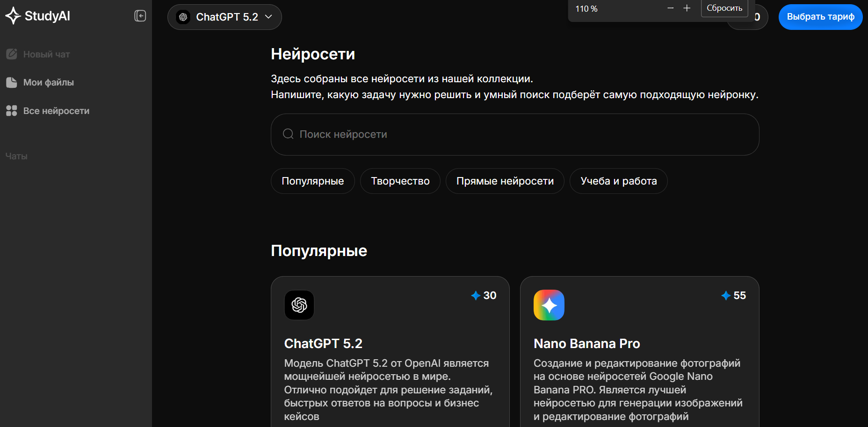
Task: Expand the ChatGPT 5.2 model dropdown chevron
Action: point(268,17)
